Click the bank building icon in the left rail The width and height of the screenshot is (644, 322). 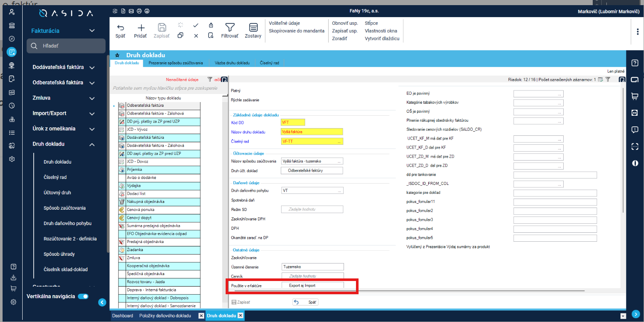tap(12, 25)
